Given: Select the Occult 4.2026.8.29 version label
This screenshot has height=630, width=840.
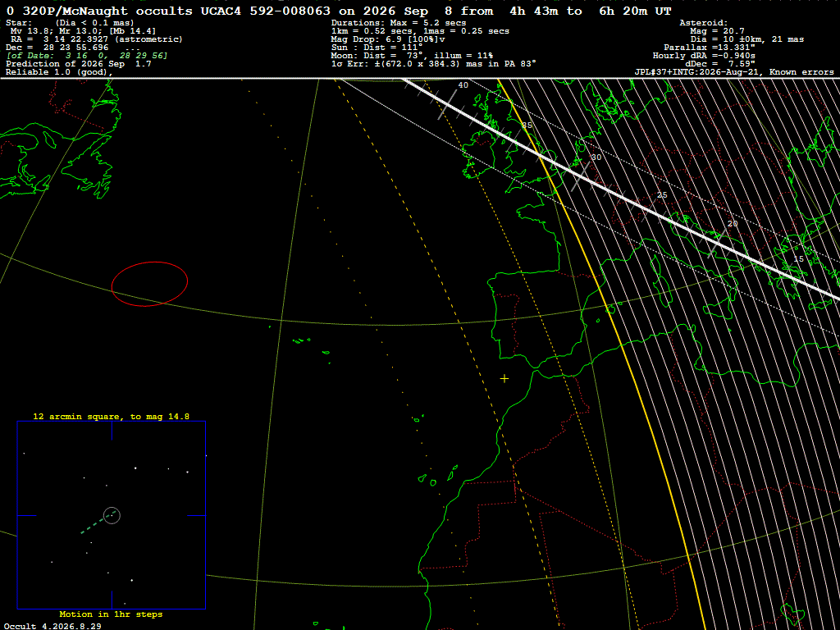Looking at the screenshot, I should pos(52,626).
